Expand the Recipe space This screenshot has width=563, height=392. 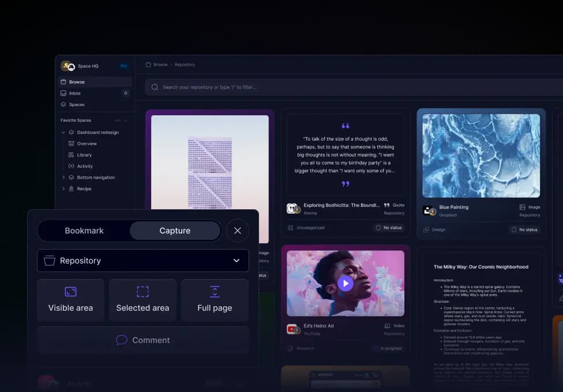[x=63, y=189]
